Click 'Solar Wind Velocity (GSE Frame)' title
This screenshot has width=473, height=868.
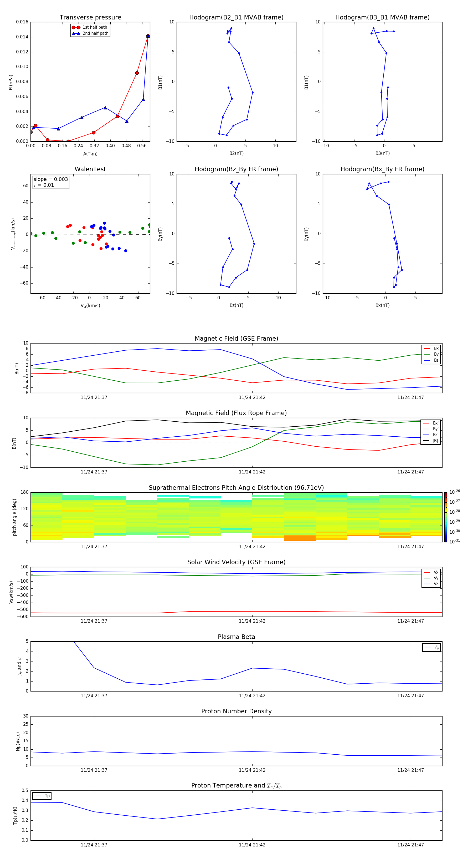pyautogui.click(x=236, y=562)
